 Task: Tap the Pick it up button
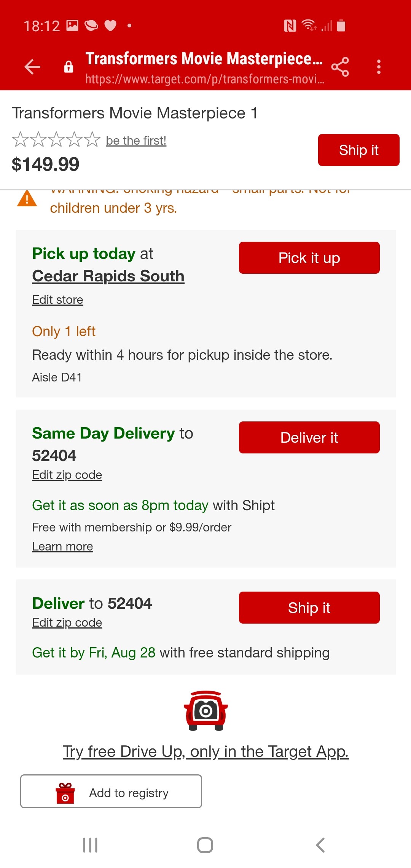(x=309, y=258)
